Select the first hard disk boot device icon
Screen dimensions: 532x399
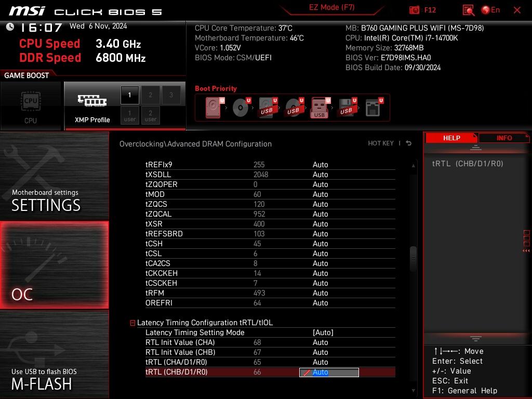pyautogui.click(x=214, y=108)
